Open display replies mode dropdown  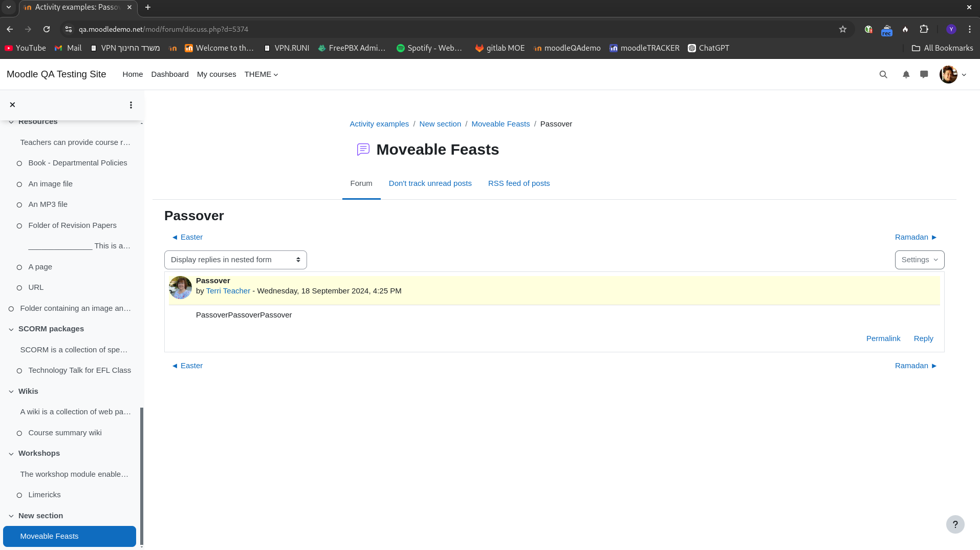pyautogui.click(x=235, y=260)
